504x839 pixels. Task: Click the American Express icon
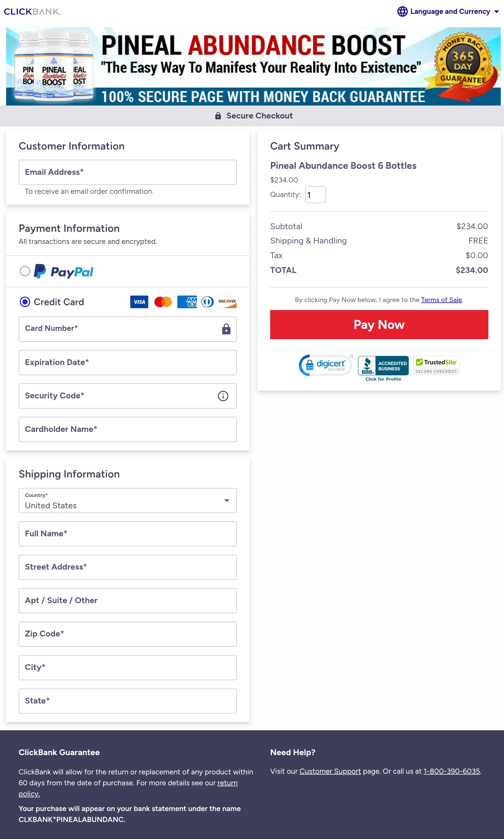pyautogui.click(x=187, y=302)
